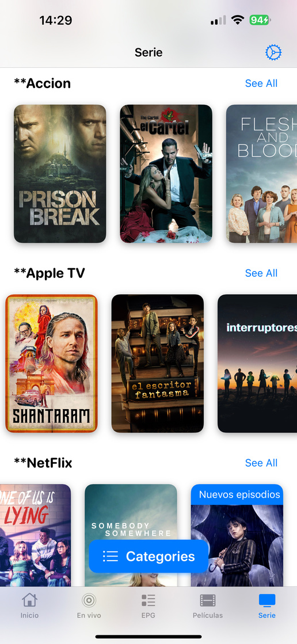Open the Nuevos episodios Wednesday poster
The image size is (297, 644).
pyautogui.click(x=237, y=535)
